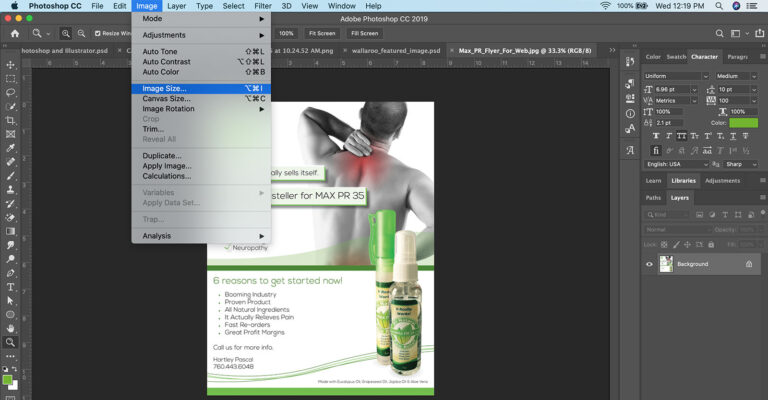
Task: Expand the Adjustments submenu
Action: 201,35
